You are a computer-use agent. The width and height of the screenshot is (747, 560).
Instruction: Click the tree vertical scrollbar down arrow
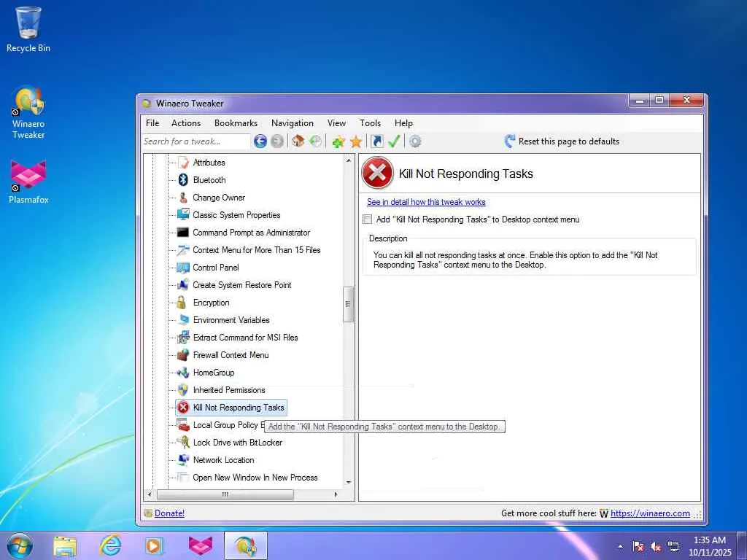click(349, 483)
